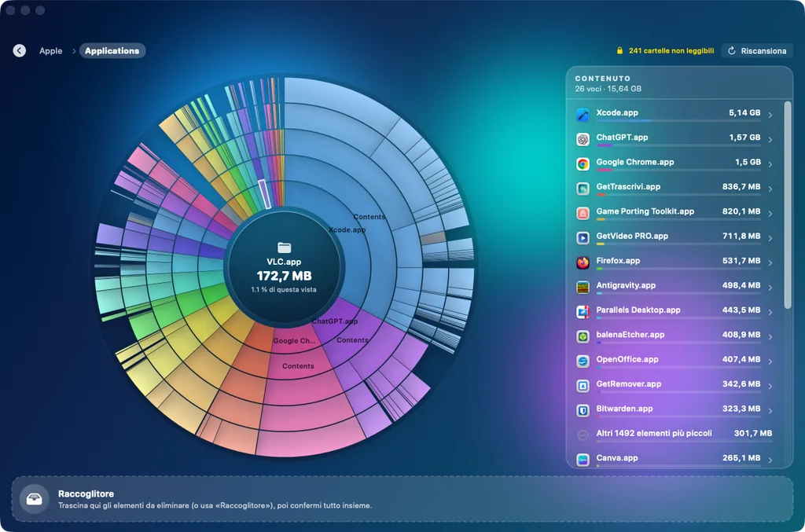Click Altri 1492 elementi più piccoli

[653, 433]
